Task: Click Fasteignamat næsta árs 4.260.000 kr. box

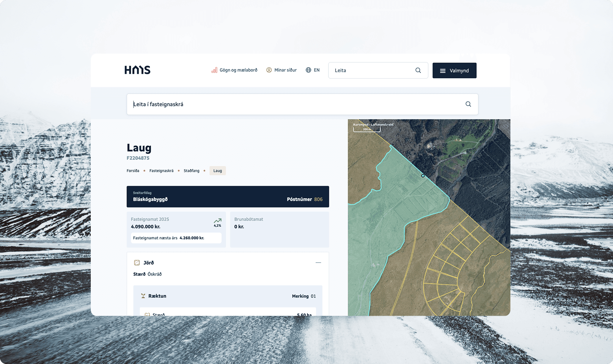Action: (x=176, y=238)
